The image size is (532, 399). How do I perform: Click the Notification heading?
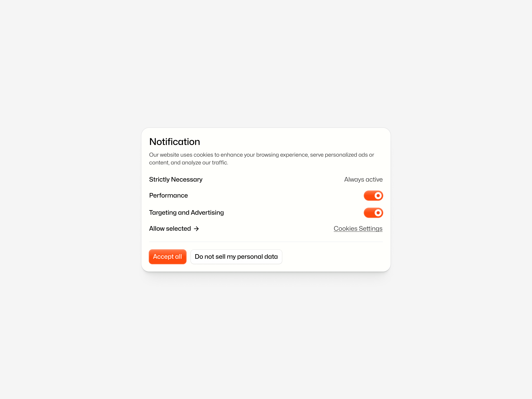[174, 142]
